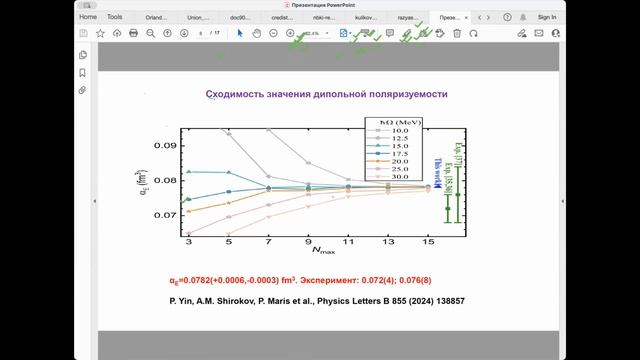This screenshot has height=360, width=640.
Task: Open the Fill and Sign pen tool
Action: (x=522, y=33)
